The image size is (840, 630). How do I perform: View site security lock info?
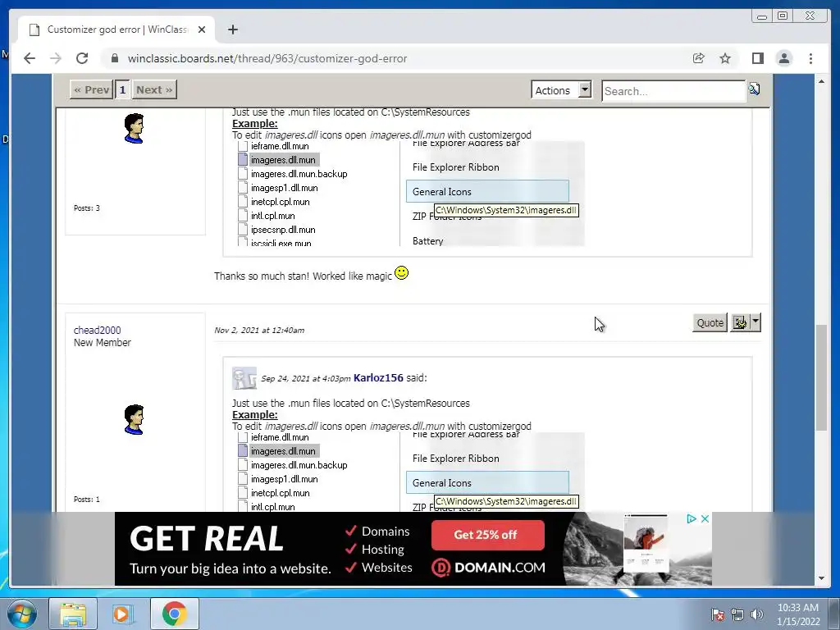tap(114, 58)
